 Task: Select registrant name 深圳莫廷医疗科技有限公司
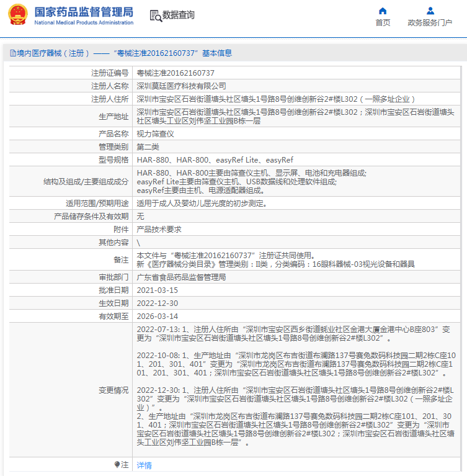coord(181,86)
